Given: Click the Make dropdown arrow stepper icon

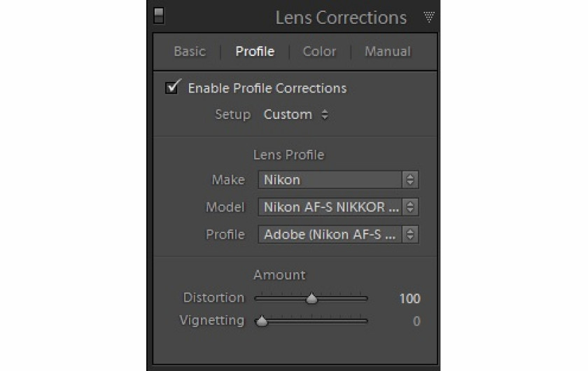Looking at the screenshot, I should [x=410, y=180].
